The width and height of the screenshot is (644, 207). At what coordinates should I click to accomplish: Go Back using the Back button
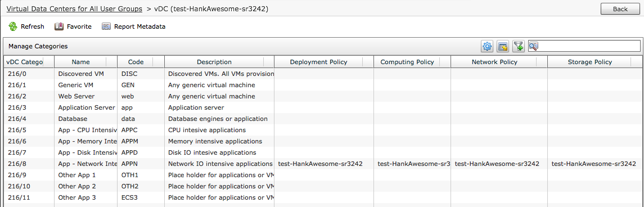[620, 9]
